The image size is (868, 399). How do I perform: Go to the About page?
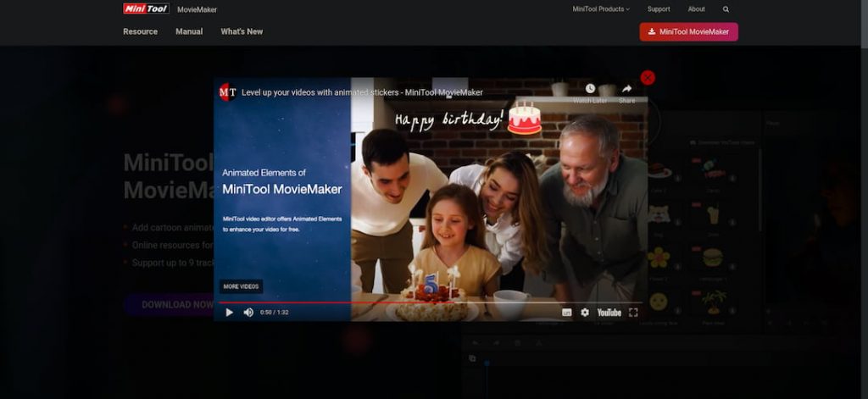(x=697, y=8)
